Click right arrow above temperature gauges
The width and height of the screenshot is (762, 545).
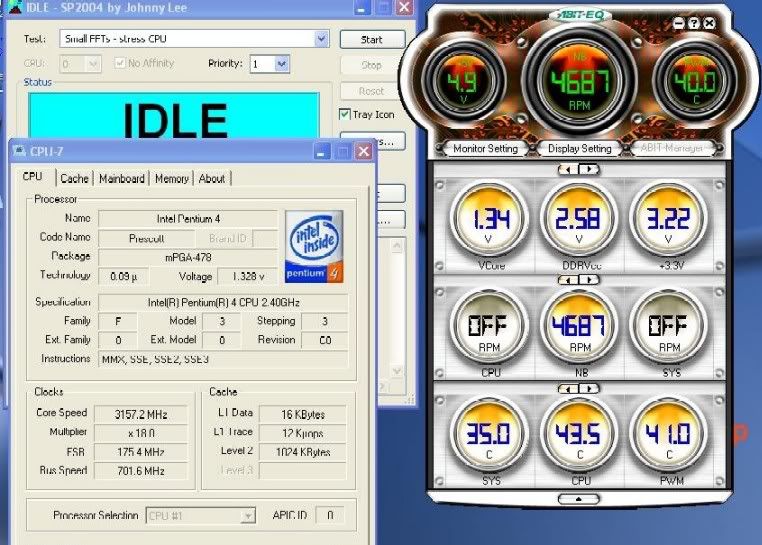pyautogui.click(x=589, y=389)
